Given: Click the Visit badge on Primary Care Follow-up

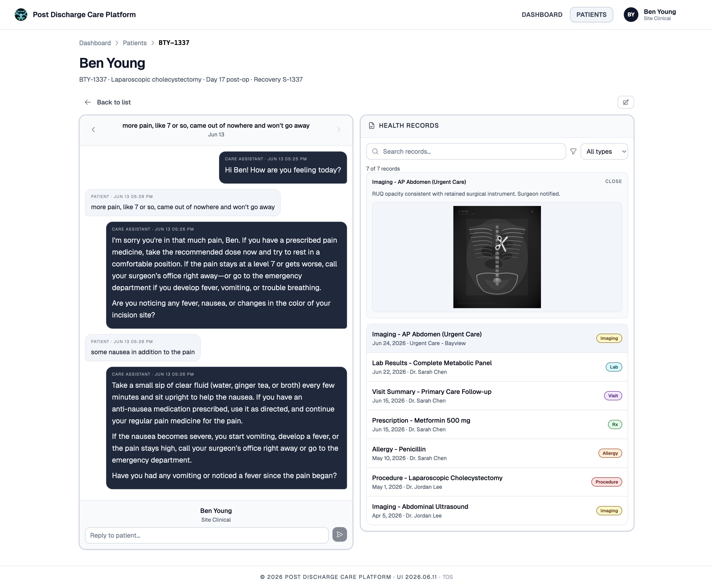Looking at the screenshot, I should pyautogui.click(x=613, y=396).
